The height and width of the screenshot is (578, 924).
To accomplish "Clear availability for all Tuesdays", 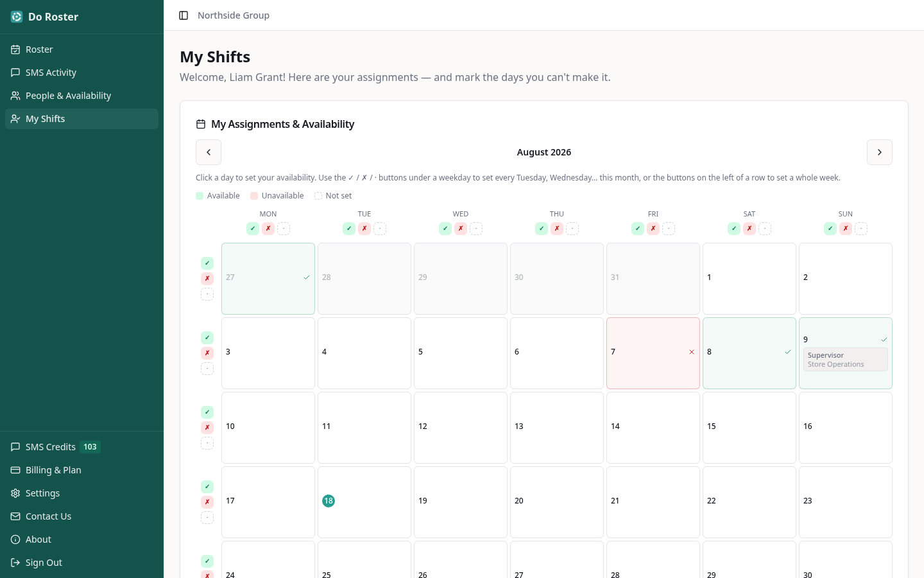I will click(380, 229).
